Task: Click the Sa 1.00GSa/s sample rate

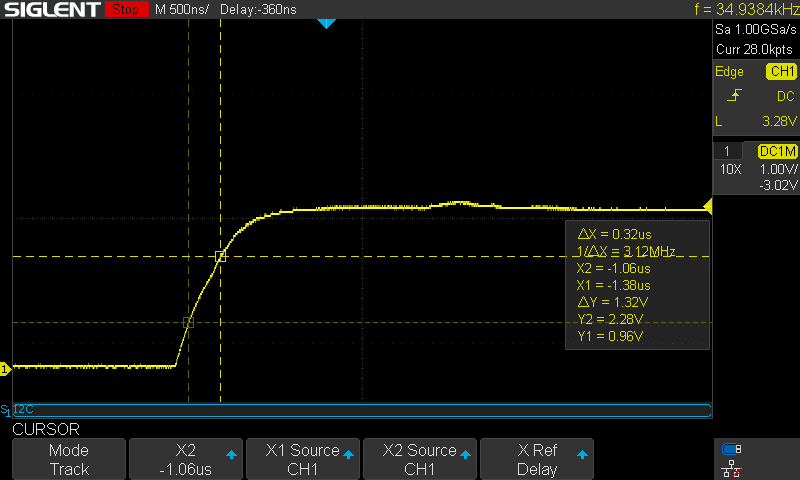Action: [x=756, y=30]
